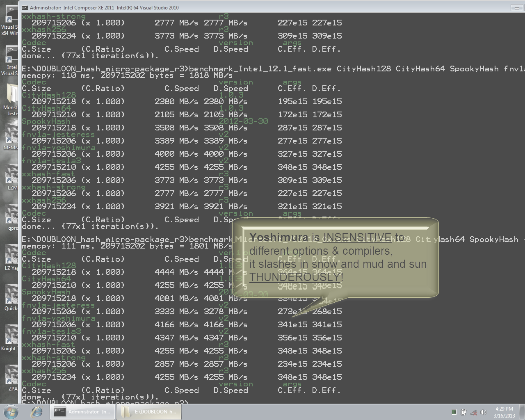Click the console title bar text

tap(104, 7)
